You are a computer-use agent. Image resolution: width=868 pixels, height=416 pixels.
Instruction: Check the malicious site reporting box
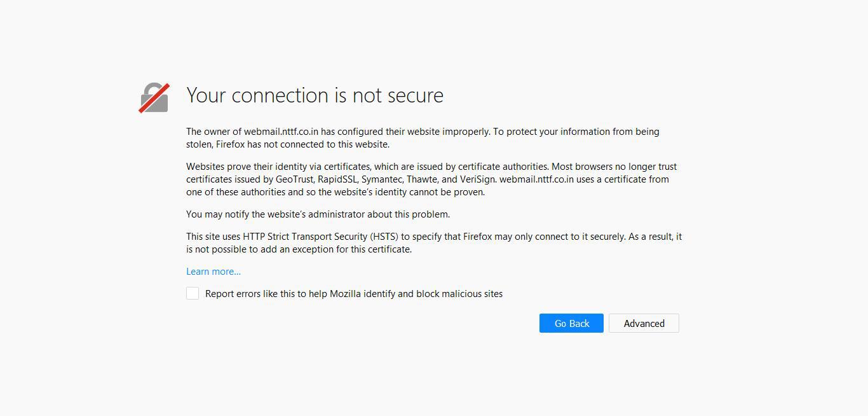[x=193, y=293]
